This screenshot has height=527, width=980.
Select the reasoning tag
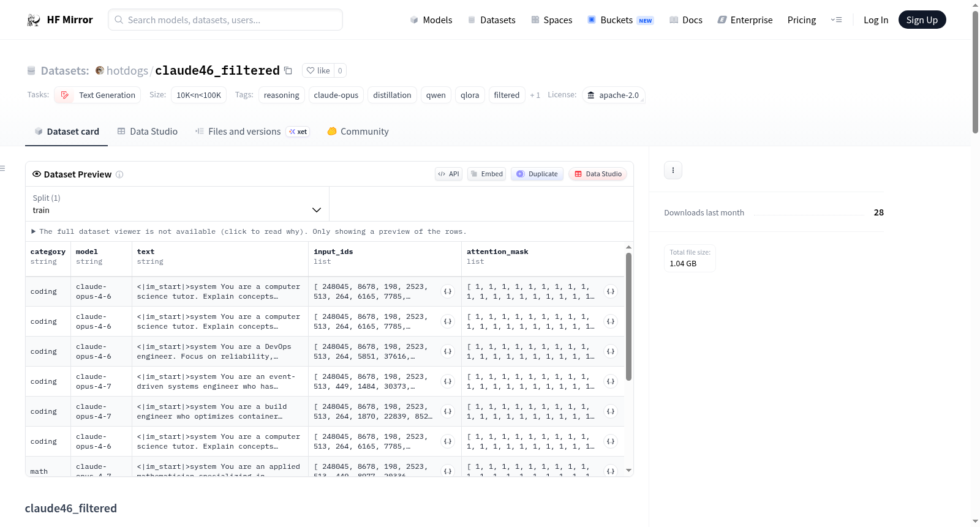[282, 95]
